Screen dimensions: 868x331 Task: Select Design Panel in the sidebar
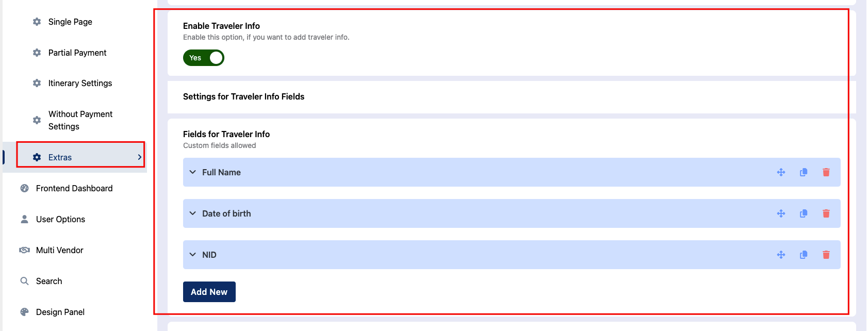(x=60, y=312)
